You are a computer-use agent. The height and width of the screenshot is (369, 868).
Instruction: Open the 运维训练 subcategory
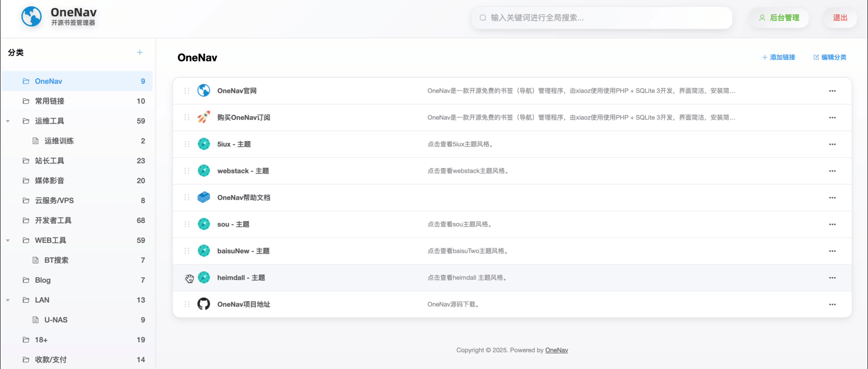pyautogui.click(x=77, y=141)
